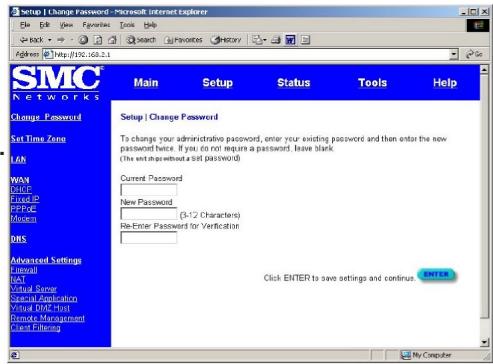This screenshot has width=493, height=364.
Task: Click the Go button
Action: point(474,54)
